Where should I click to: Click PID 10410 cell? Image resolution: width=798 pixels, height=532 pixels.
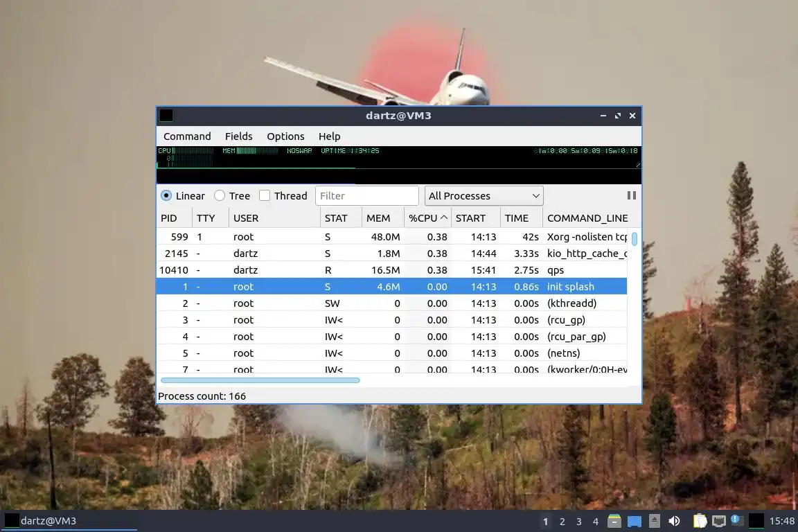[174, 270]
